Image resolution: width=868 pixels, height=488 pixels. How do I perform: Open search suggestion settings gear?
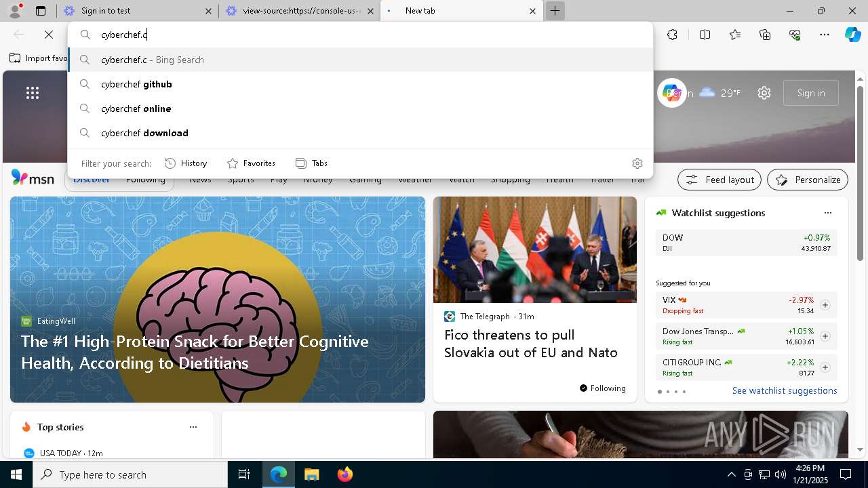click(637, 163)
